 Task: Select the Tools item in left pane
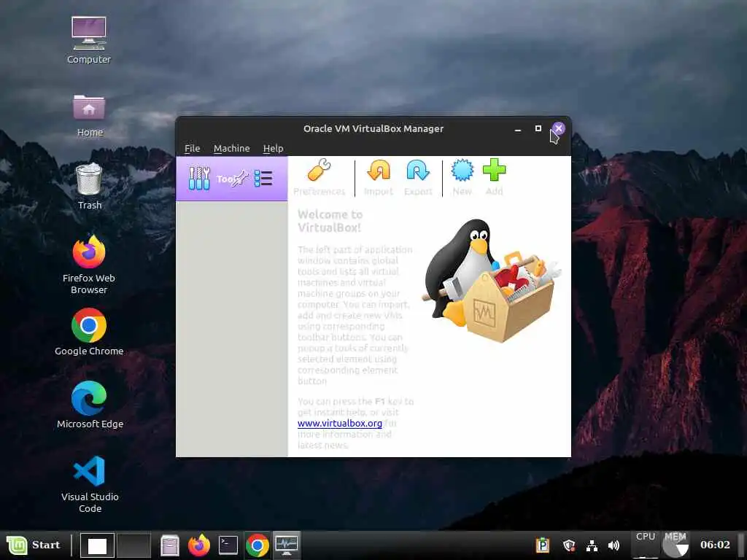pyautogui.click(x=231, y=179)
